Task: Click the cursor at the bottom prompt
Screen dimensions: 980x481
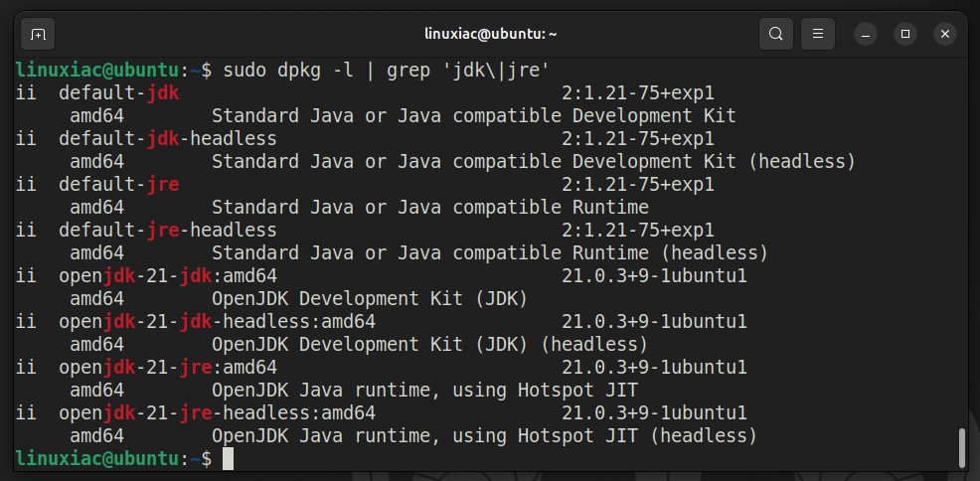Action: tap(229, 458)
